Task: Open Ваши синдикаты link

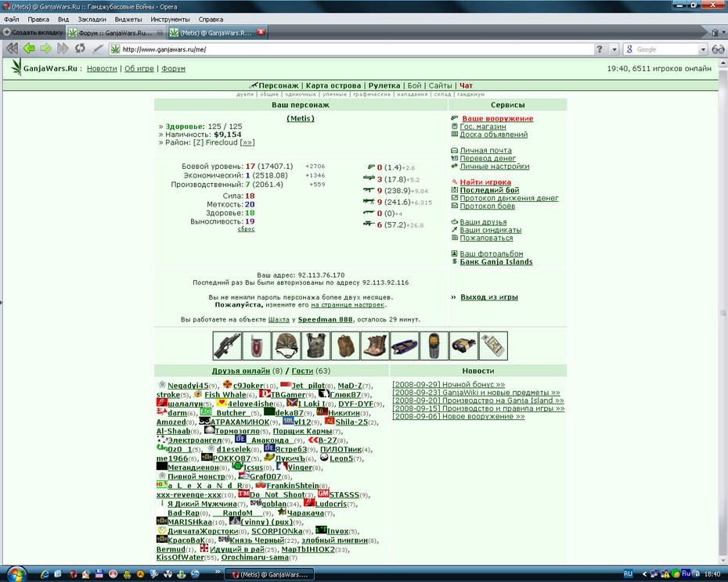Action: pyautogui.click(x=491, y=230)
